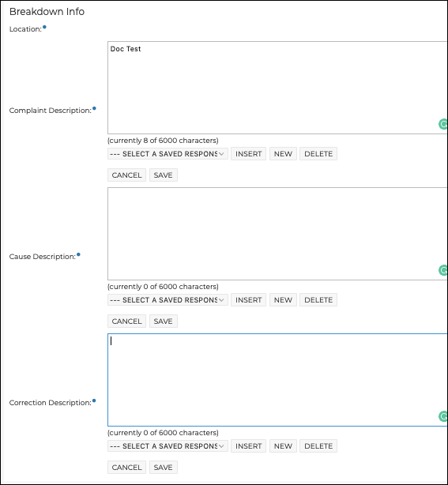Viewport: 448px width, 485px height.
Task: Open saved response dropdown under Cause Description
Action: (x=168, y=299)
